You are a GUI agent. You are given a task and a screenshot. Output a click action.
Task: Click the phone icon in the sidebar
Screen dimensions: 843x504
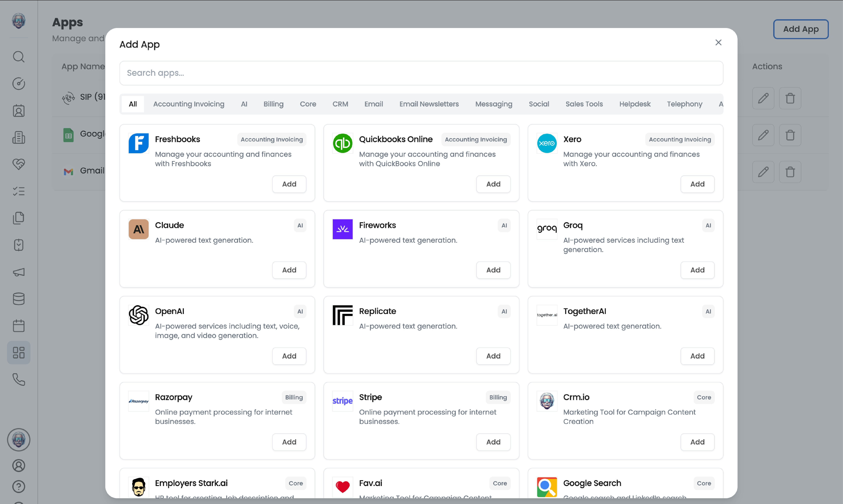[19, 379]
